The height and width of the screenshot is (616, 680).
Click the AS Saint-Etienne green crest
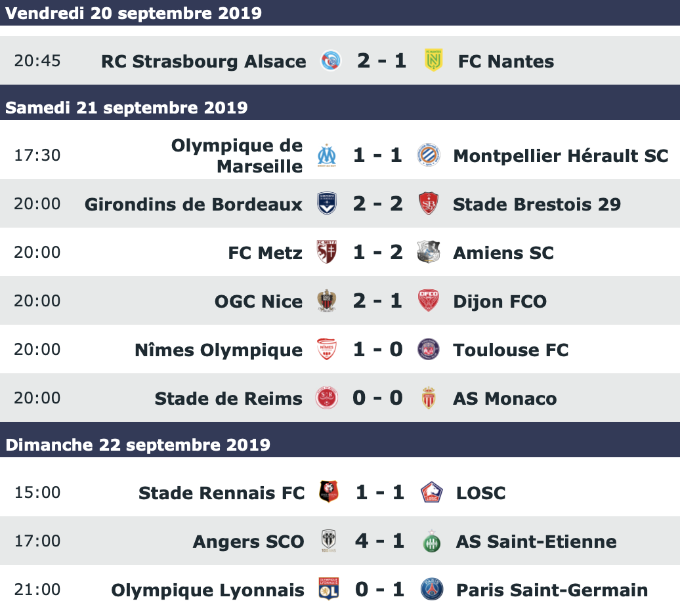[x=431, y=541]
